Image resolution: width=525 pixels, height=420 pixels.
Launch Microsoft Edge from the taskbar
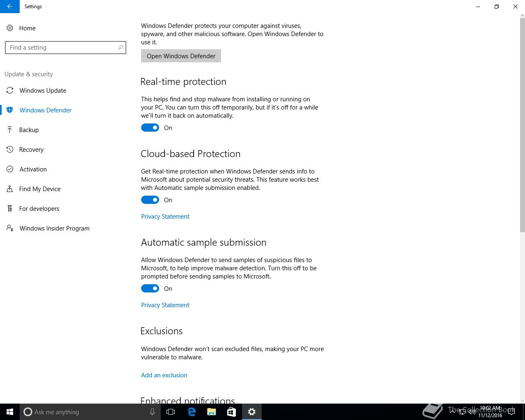(191, 412)
